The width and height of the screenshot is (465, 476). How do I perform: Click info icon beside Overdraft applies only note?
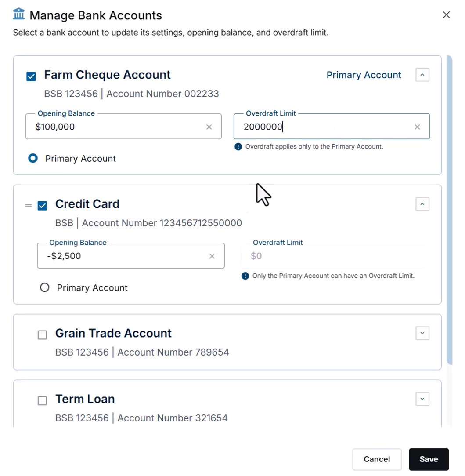pyautogui.click(x=238, y=147)
